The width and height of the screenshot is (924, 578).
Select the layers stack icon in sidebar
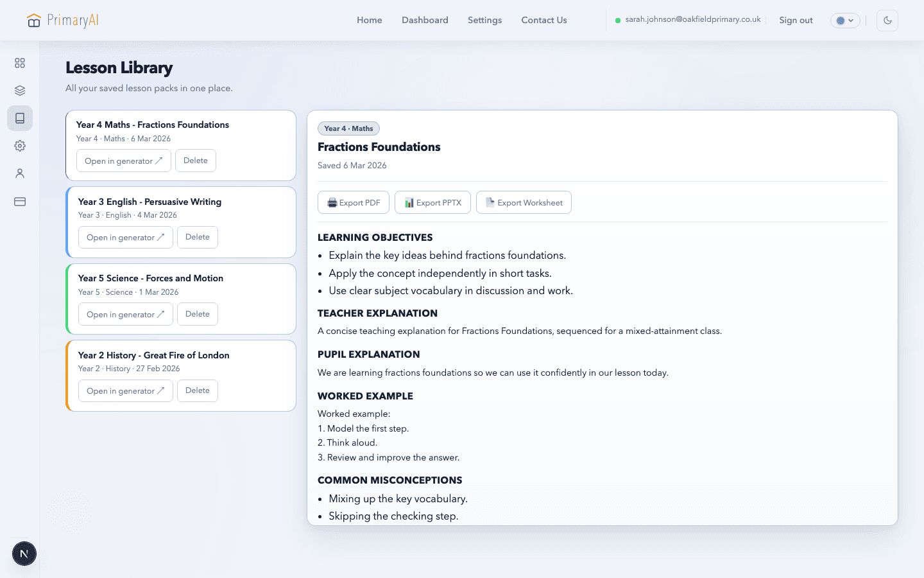(x=20, y=90)
